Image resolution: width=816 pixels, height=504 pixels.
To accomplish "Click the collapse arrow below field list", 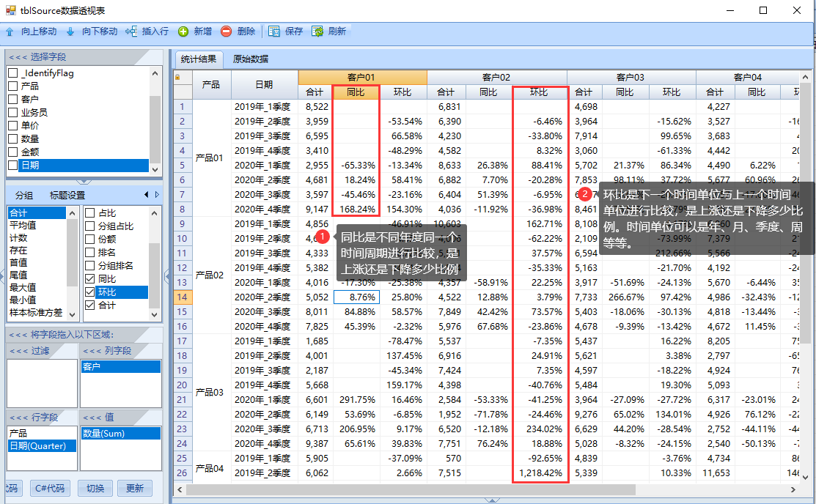I will pyautogui.click(x=84, y=182).
